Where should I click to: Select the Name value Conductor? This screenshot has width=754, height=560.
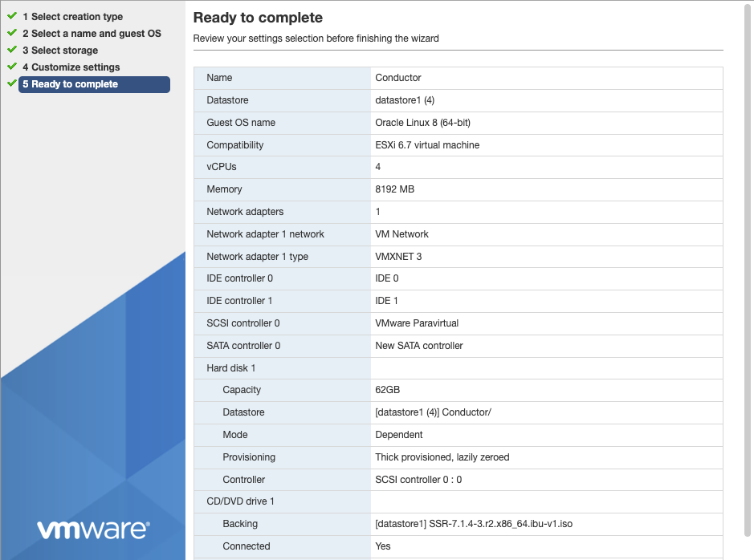[x=398, y=78]
